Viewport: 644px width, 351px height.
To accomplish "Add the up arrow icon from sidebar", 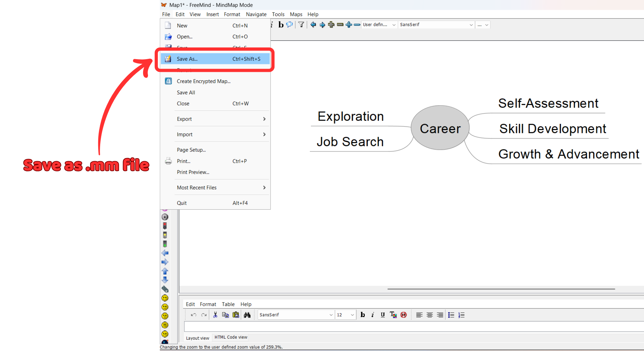I will [165, 271].
